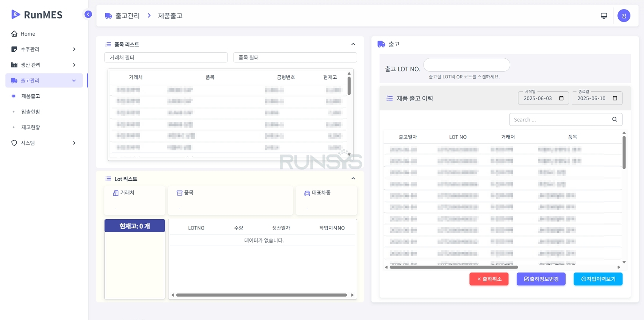Click the 거래처 building icon in Lot 리스트
This screenshot has height=320, width=644.
tap(116, 193)
